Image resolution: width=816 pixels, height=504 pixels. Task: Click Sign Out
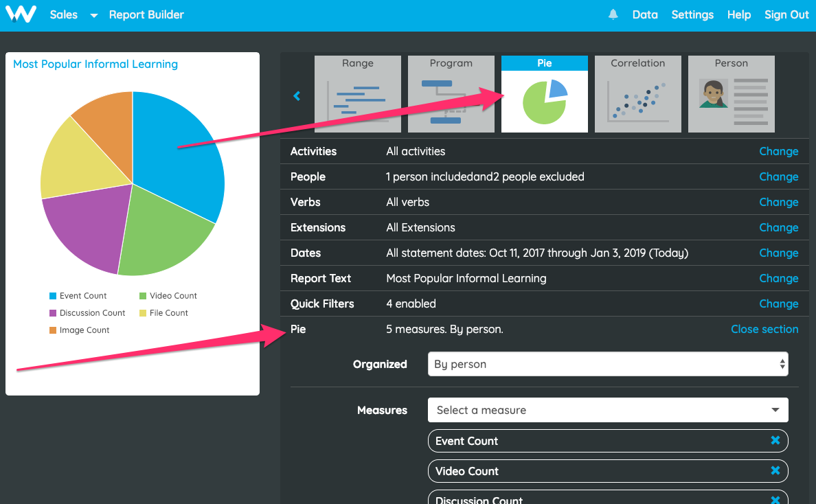786,14
